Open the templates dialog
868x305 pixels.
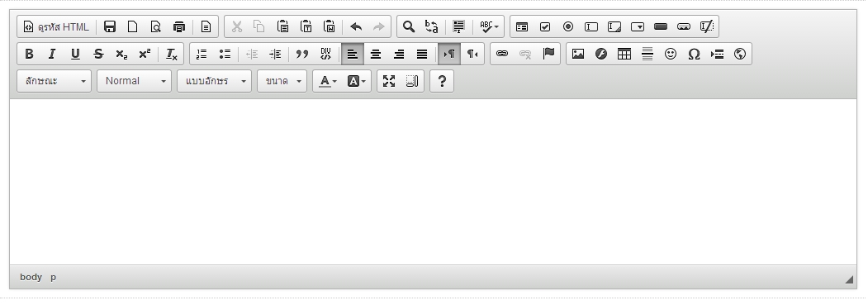tap(206, 26)
